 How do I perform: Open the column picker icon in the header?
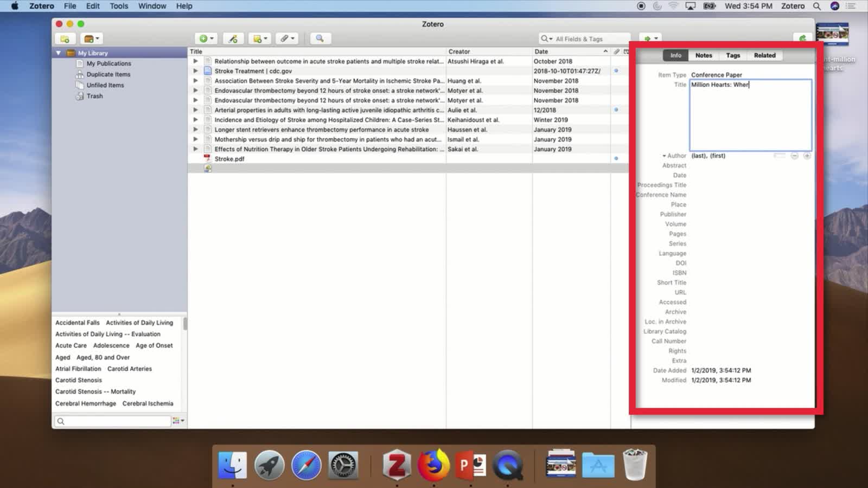click(626, 52)
